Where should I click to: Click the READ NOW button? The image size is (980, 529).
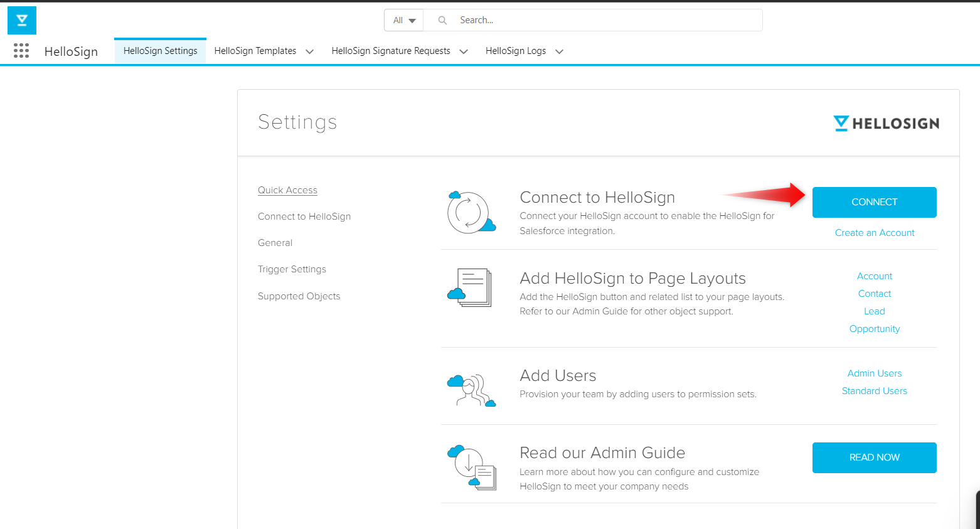point(874,457)
